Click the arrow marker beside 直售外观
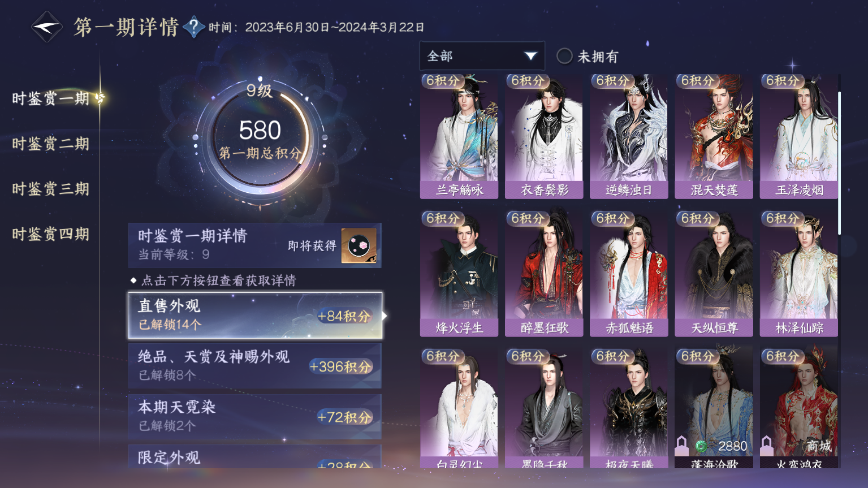Image resolution: width=868 pixels, height=488 pixels. [x=385, y=316]
